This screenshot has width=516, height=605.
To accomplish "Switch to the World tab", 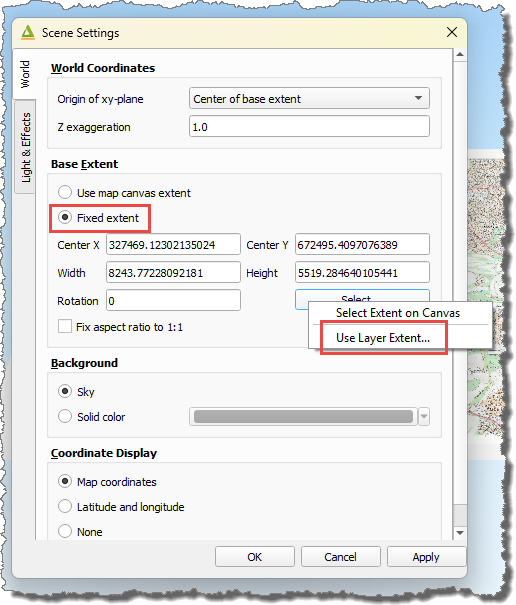I will pos(25,74).
